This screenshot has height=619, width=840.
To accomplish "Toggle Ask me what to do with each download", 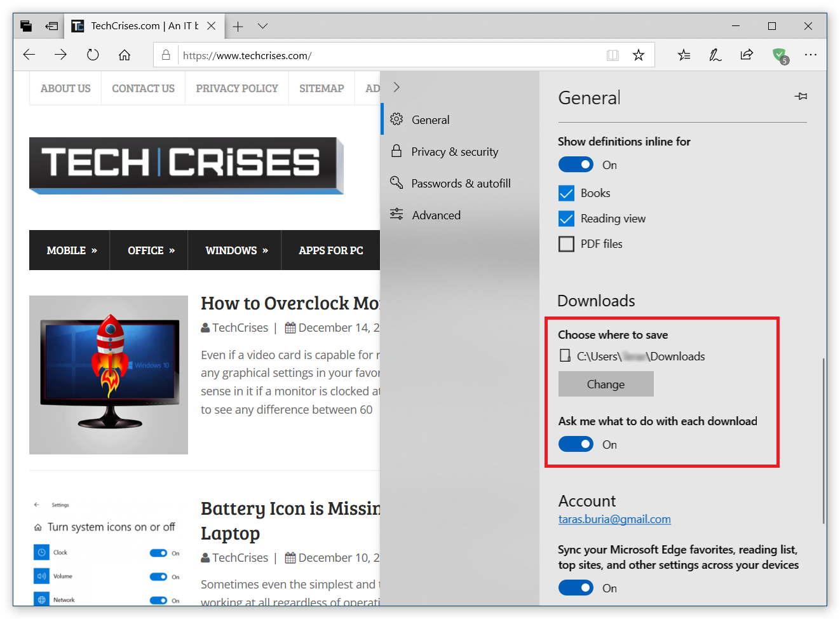I will 576,444.
